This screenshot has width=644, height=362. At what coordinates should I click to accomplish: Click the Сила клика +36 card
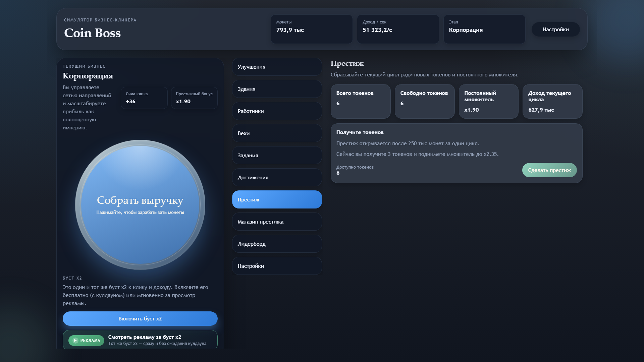[144, 98]
